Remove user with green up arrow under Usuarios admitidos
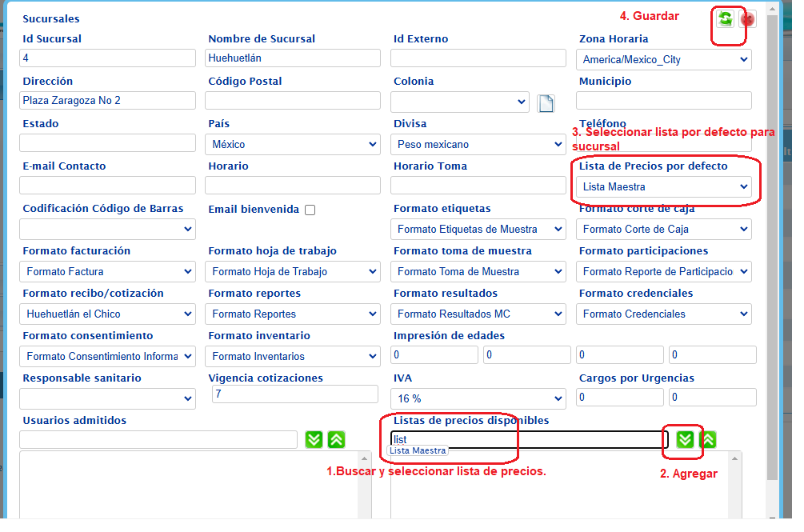The image size is (804, 532). point(336,439)
